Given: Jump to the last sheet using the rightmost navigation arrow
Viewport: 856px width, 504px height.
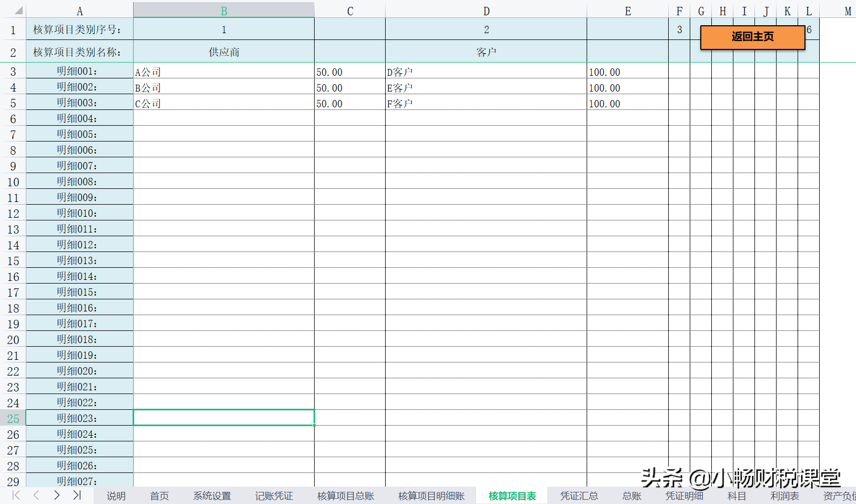Looking at the screenshot, I should 77,495.
